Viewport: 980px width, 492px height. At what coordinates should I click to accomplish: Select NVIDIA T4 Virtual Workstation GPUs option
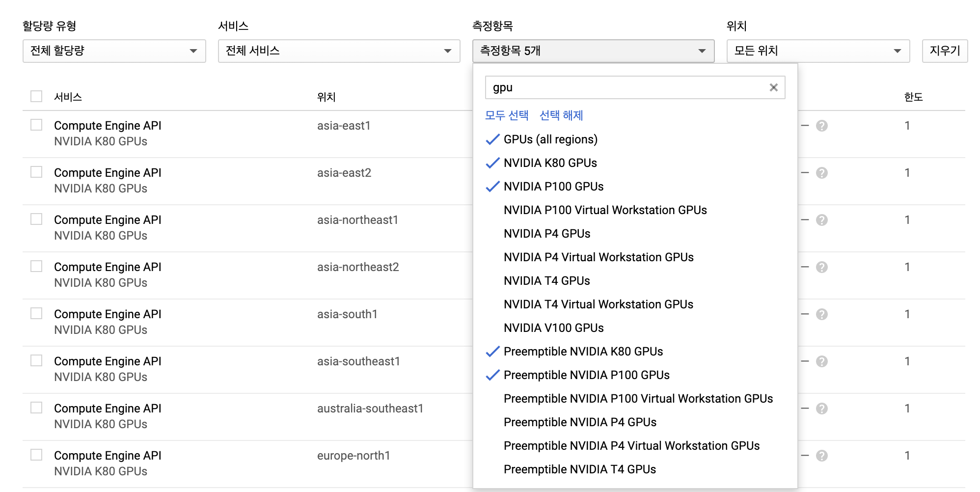point(635,304)
